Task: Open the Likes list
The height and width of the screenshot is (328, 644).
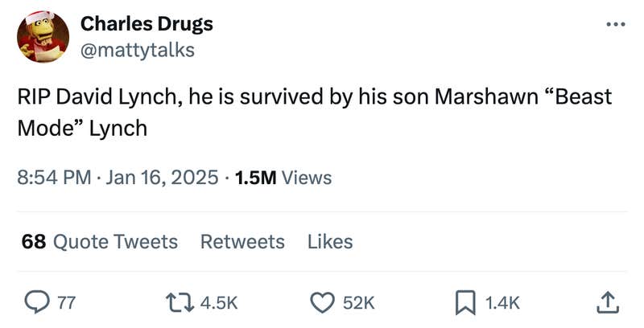Action: [330, 241]
